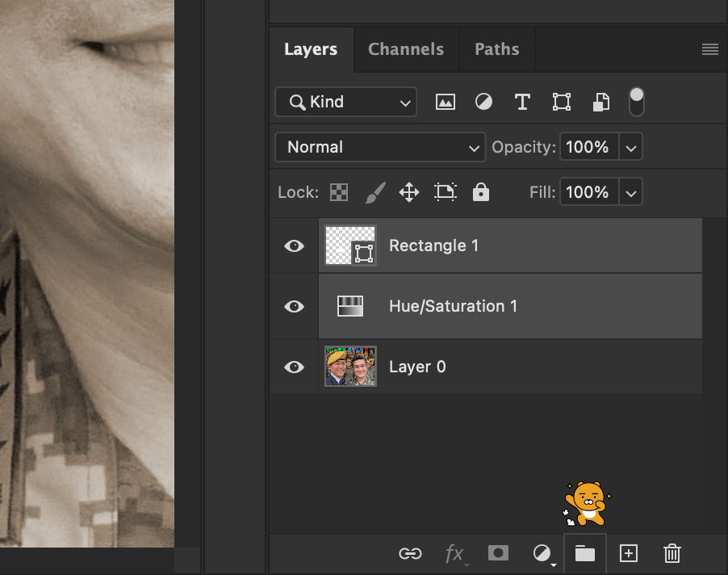Prevent auto-nesting in artboards lock icon
The width and height of the screenshot is (728, 575).
click(446, 192)
